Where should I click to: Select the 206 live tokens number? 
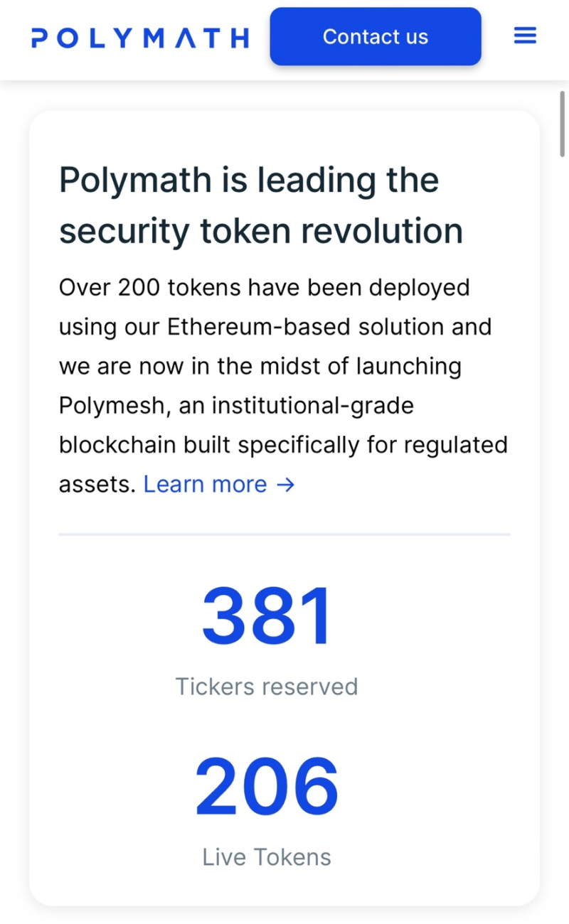pyautogui.click(x=267, y=785)
